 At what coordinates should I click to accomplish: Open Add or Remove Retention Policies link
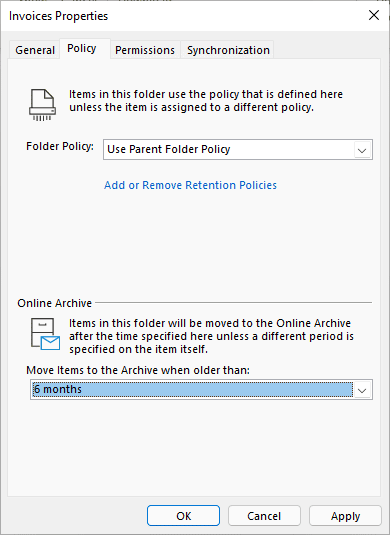coord(190,185)
